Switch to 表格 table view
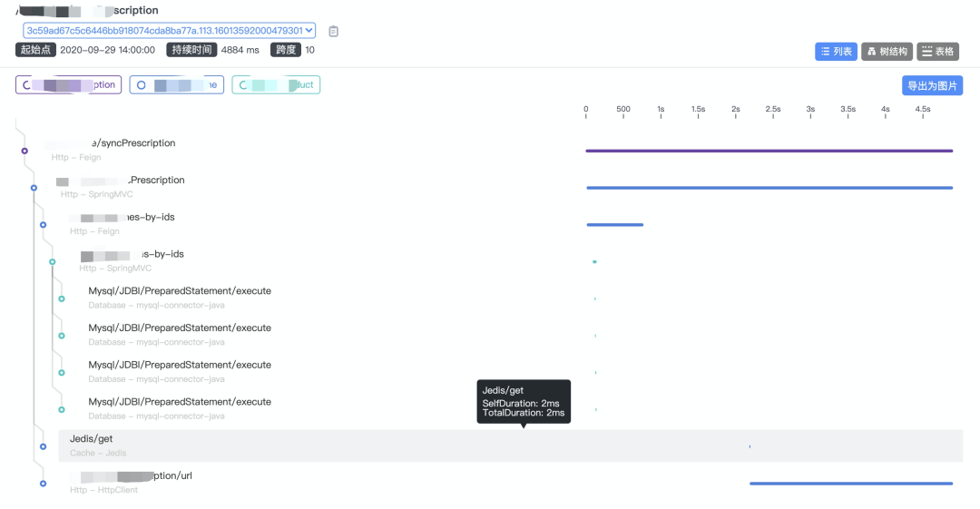The image size is (980, 509). [x=937, y=52]
